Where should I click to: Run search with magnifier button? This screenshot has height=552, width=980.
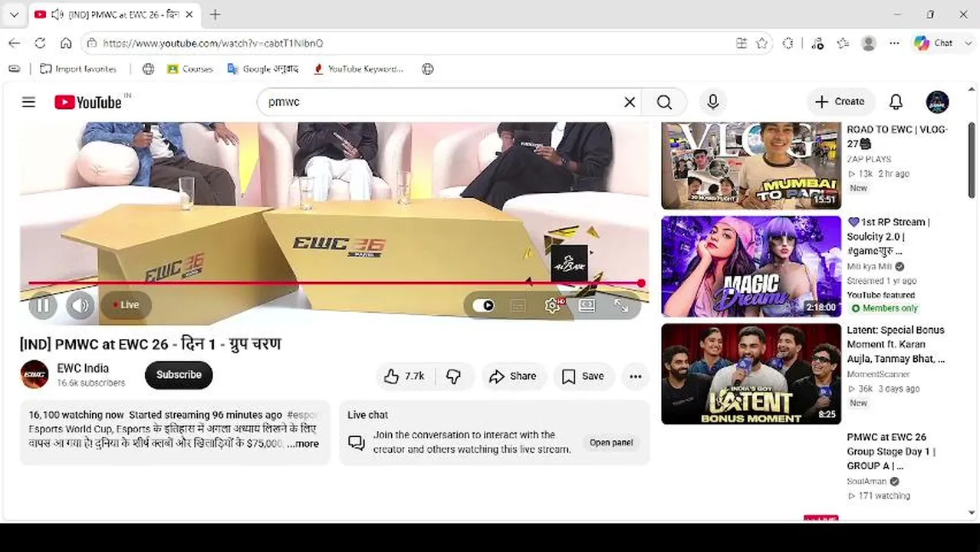click(664, 102)
